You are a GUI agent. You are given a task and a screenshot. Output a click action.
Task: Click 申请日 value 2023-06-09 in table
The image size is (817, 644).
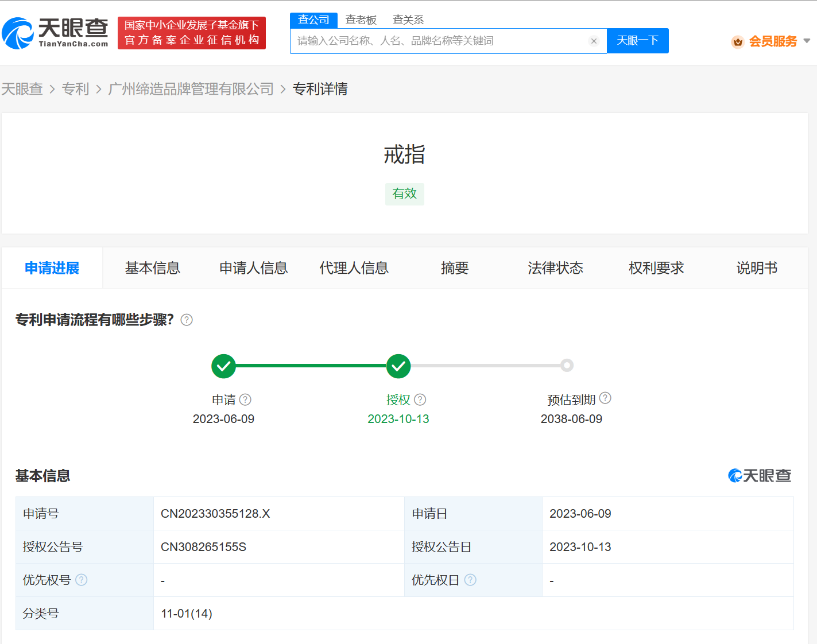point(580,514)
